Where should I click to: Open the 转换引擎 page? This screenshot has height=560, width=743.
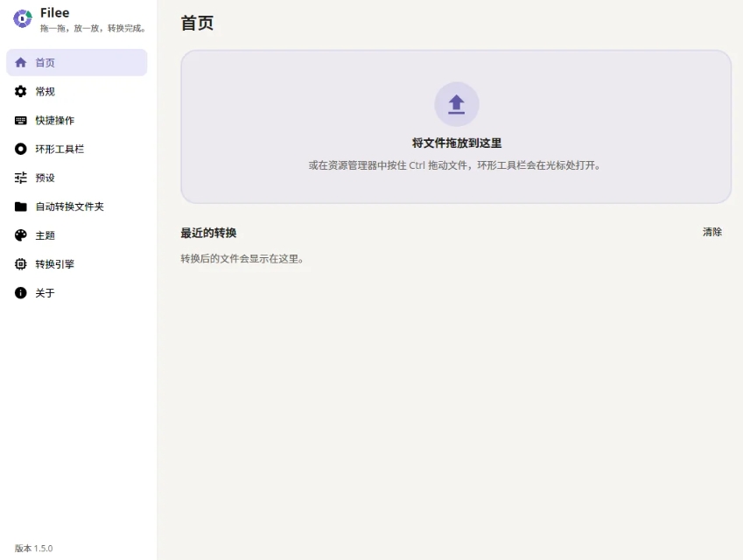click(77, 264)
